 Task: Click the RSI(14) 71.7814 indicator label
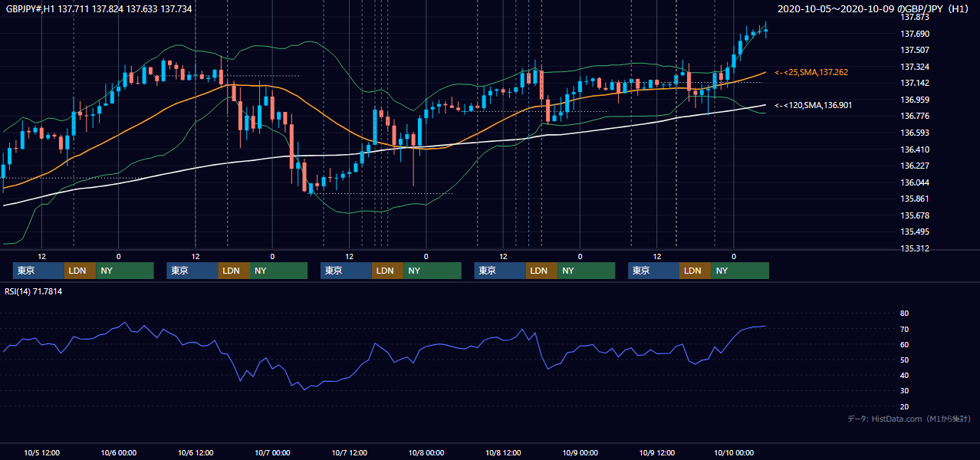pos(34,291)
